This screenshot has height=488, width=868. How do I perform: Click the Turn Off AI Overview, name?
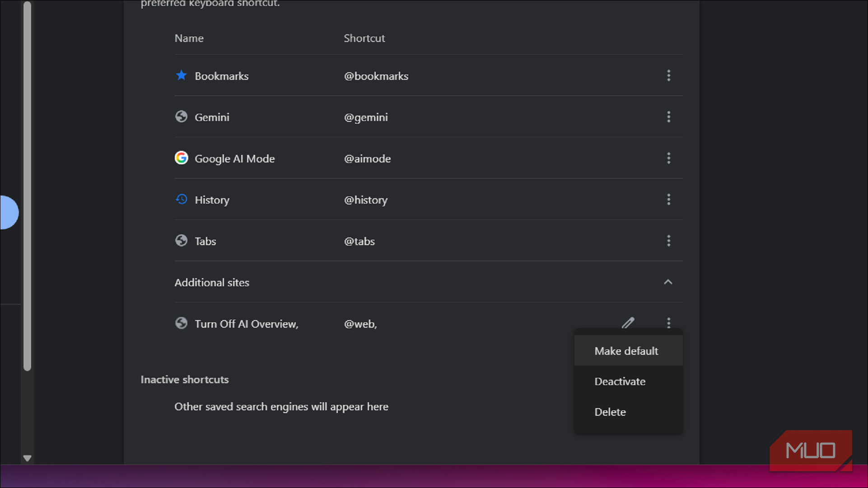[x=247, y=324]
